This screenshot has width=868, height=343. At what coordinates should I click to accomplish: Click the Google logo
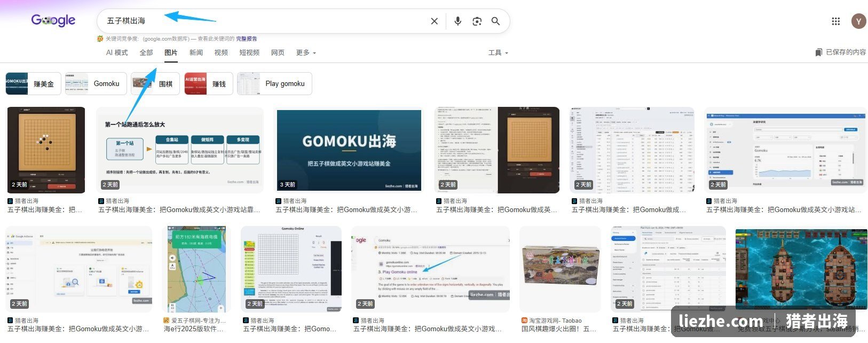pos(53,20)
